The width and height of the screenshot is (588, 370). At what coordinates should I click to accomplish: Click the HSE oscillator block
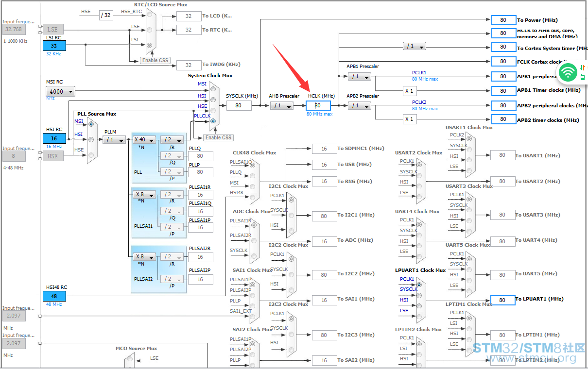click(52, 156)
